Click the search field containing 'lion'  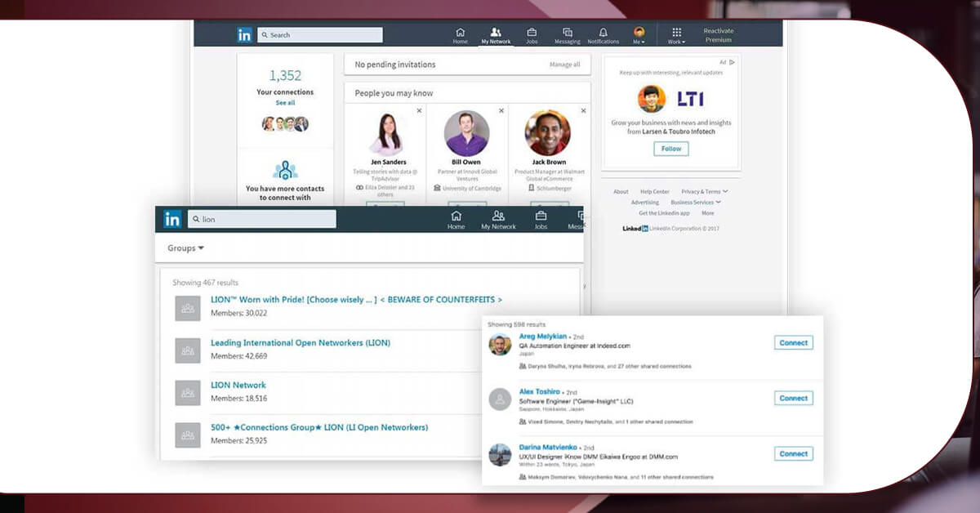pos(262,219)
